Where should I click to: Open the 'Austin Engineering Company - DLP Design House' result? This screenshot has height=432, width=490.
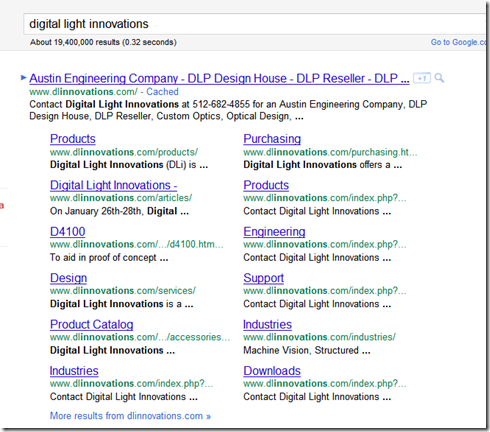pos(219,78)
